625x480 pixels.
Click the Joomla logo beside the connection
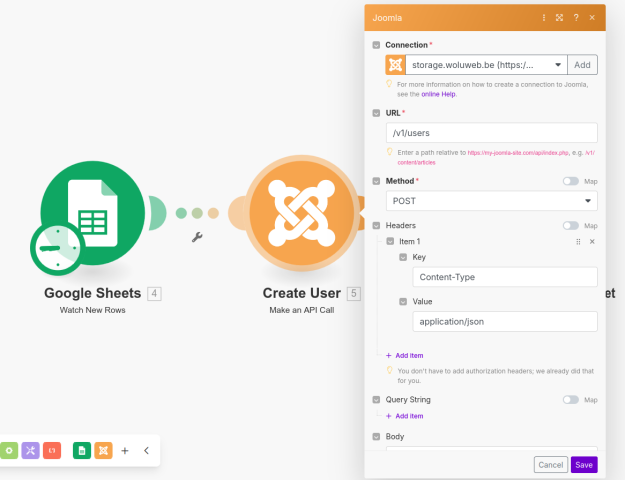coord(395,65)
